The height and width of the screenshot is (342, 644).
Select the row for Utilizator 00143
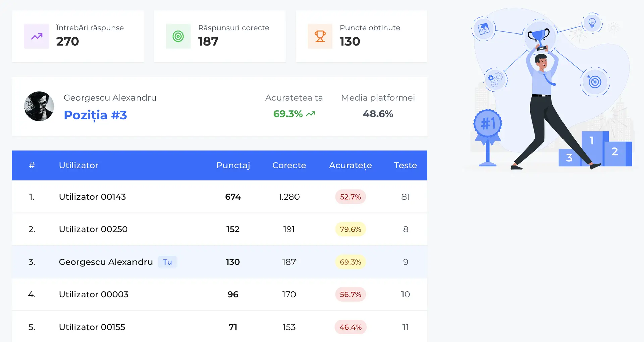pyautogui.click(x=220, y=197)
